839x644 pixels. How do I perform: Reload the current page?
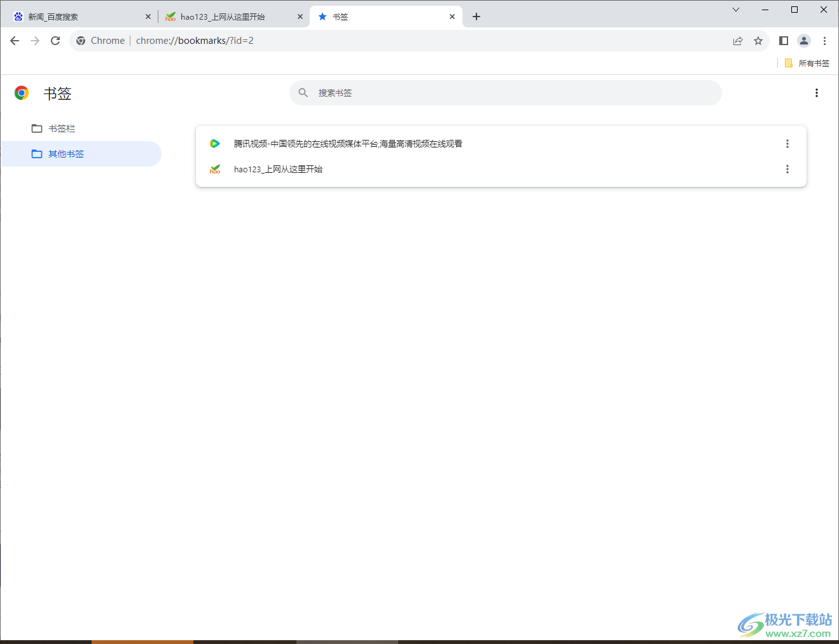coord(55,41)
